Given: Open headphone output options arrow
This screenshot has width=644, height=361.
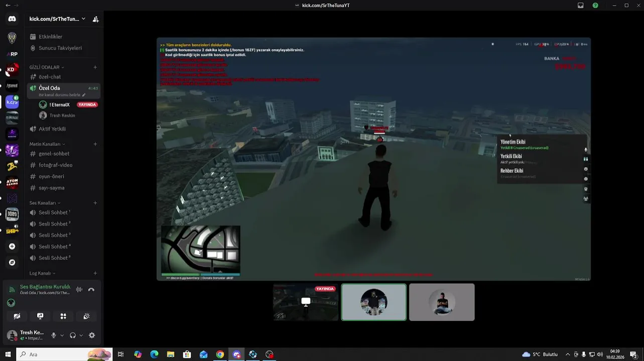Looking at the screenshot, I should [x=81, y=335].
